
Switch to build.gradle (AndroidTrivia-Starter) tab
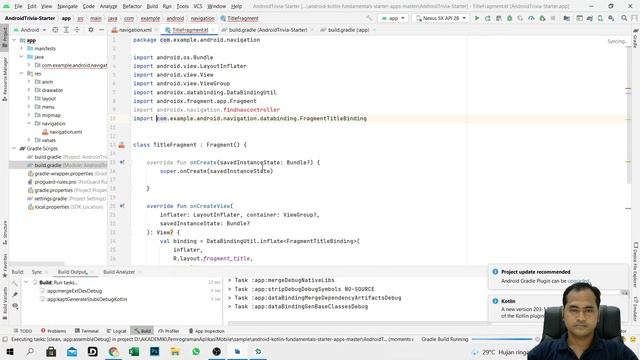267,30
